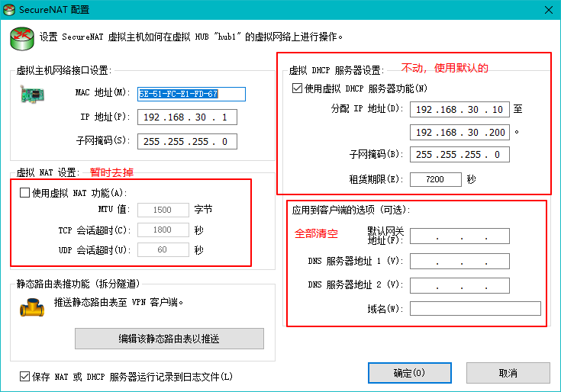This screenshot has height=392, width=561.
Task: Click the host subnet mask field
Action: tap(187, 142)
